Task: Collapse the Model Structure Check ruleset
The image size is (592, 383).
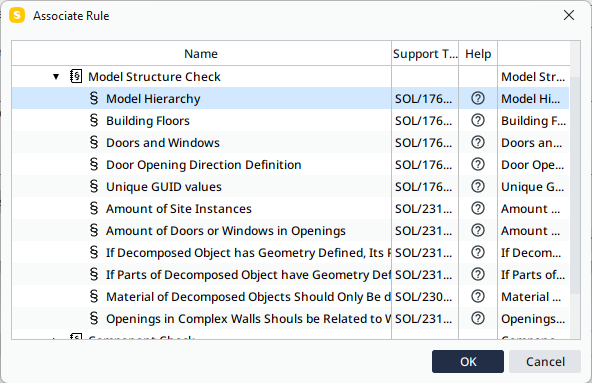Action: pyautogui.click(x=56, y=77)
